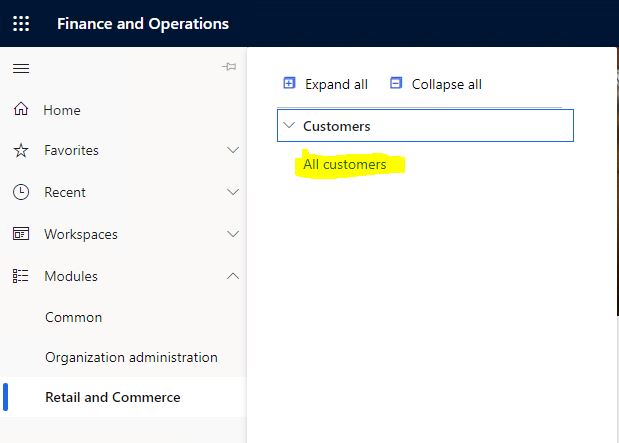Open the All customers link
This screenshot has width=619, height=443.
tap(345, 164)
